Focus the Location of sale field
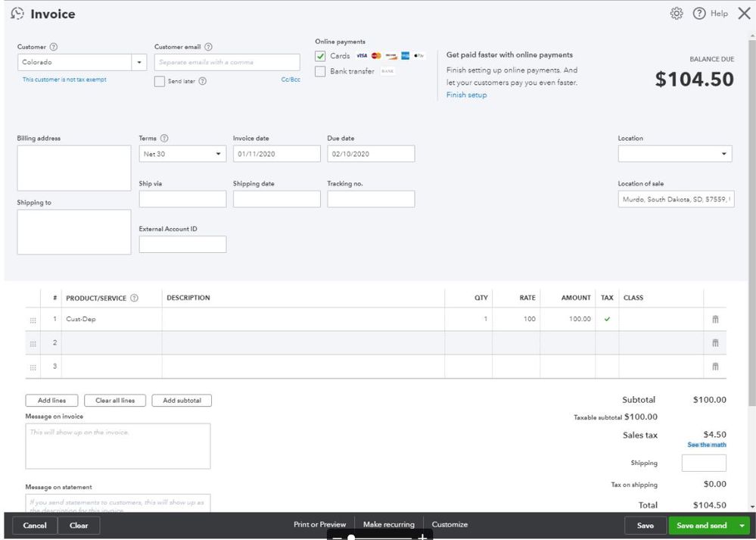 [676, 199]
